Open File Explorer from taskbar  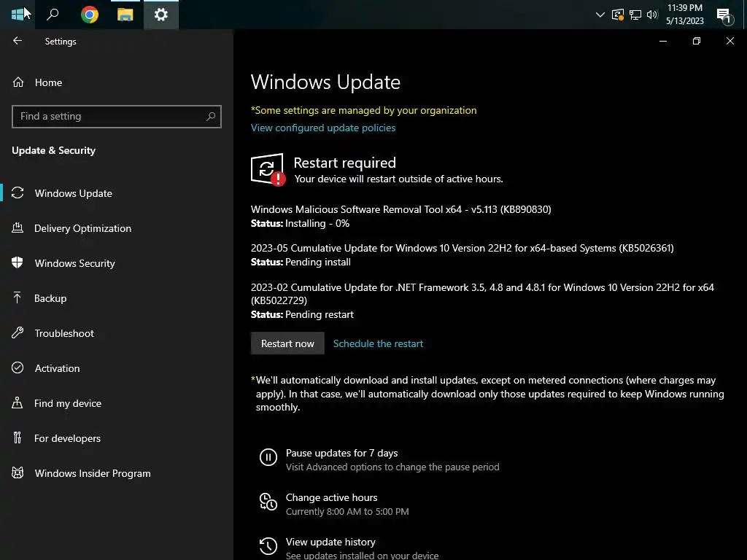click(125, 15)
